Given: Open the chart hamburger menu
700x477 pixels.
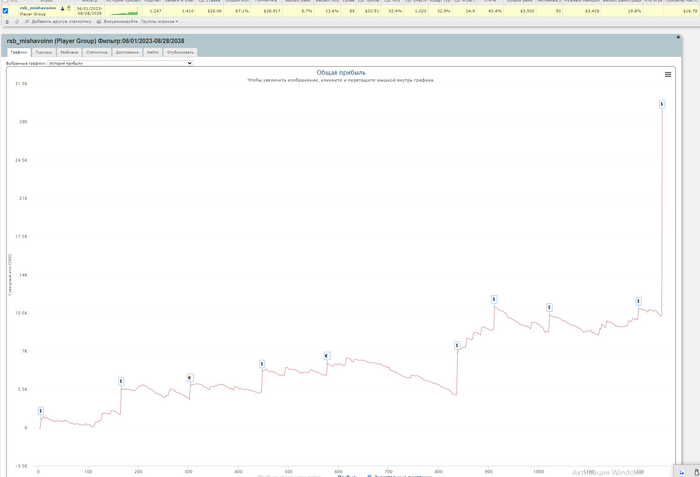Looking at the screenshot, I should point(668,74).
